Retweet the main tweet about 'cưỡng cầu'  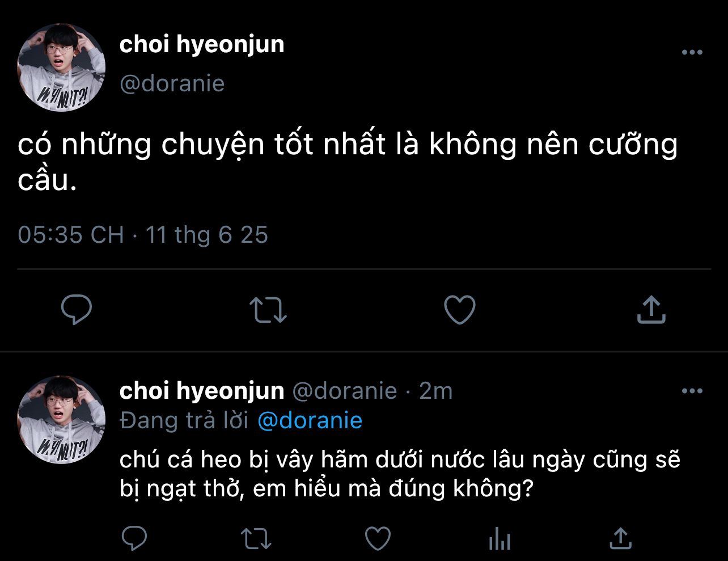click(268, 310)
